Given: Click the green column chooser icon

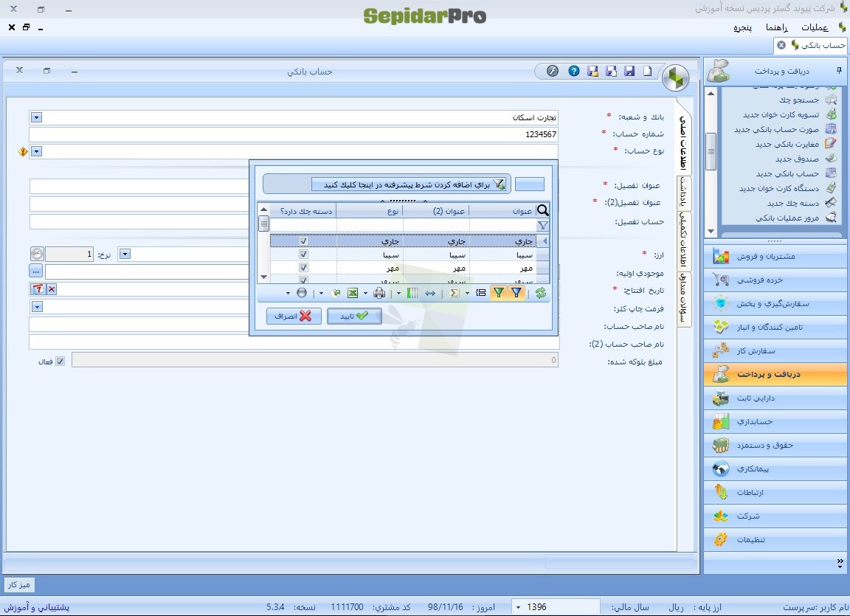Looking at the screenshot, I should coord(412,293).
